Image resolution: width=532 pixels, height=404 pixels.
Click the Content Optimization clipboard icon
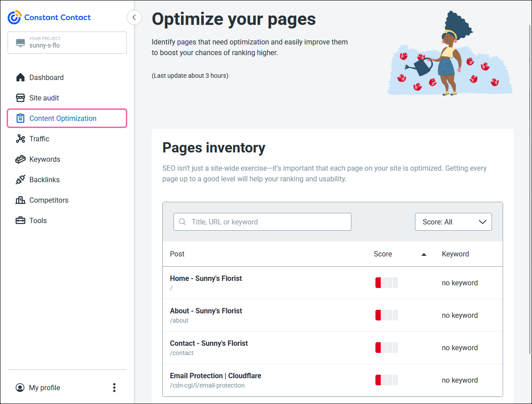pyautogui.click(x=20, y=118)
